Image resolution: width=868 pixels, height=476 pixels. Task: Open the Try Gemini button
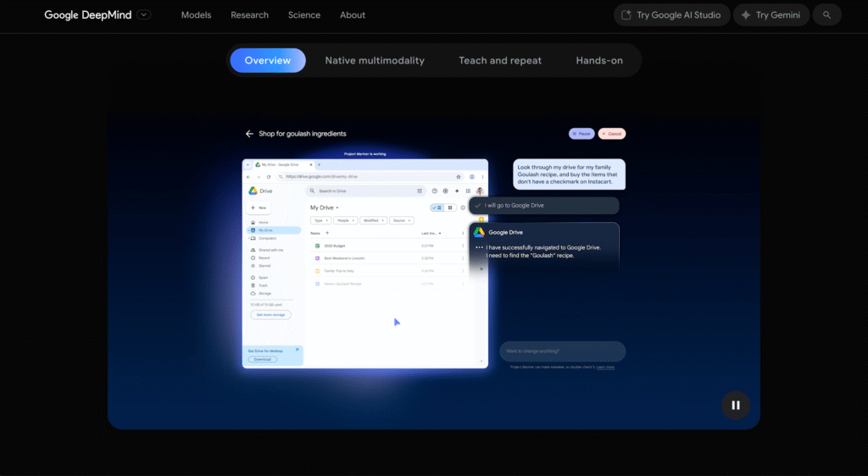coord(771,15)
